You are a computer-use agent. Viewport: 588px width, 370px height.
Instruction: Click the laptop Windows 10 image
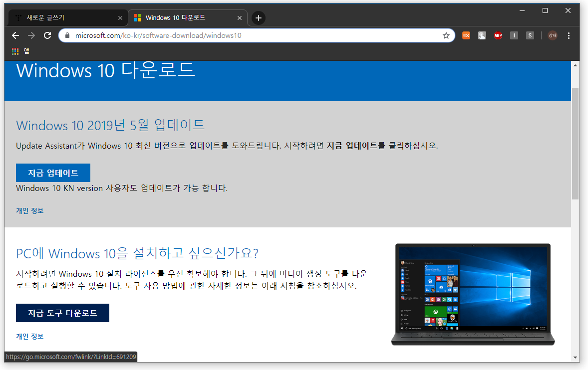click(473, 294)
